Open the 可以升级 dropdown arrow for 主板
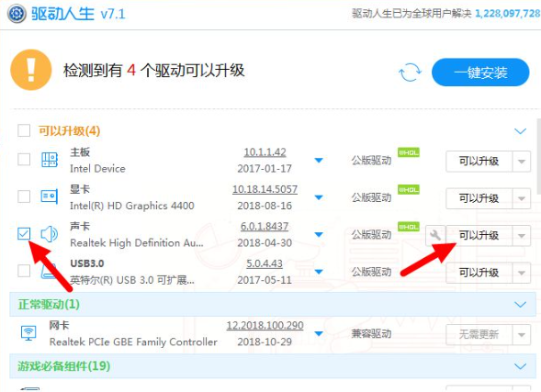This screenshot has height=392, width=541. pos(522,161)
